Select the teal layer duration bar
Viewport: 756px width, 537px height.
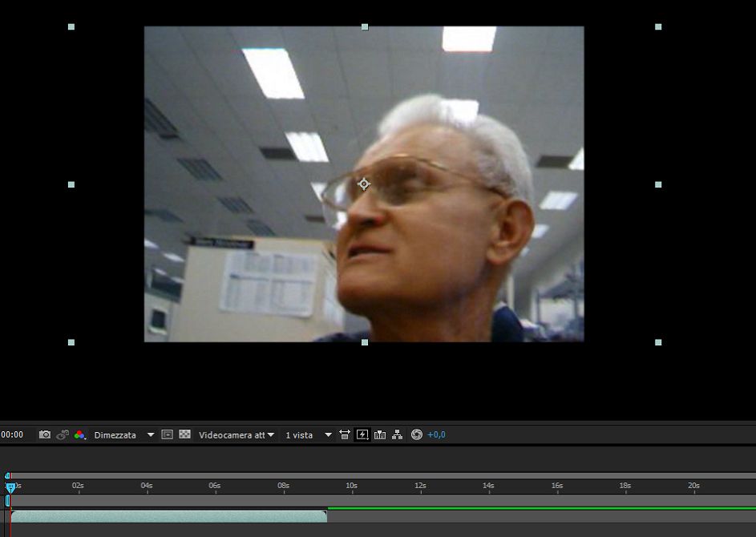coord(168,517)
